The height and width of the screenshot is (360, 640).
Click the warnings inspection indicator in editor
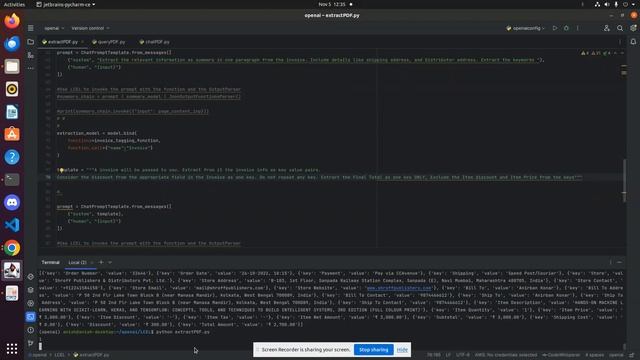[596, 53]
